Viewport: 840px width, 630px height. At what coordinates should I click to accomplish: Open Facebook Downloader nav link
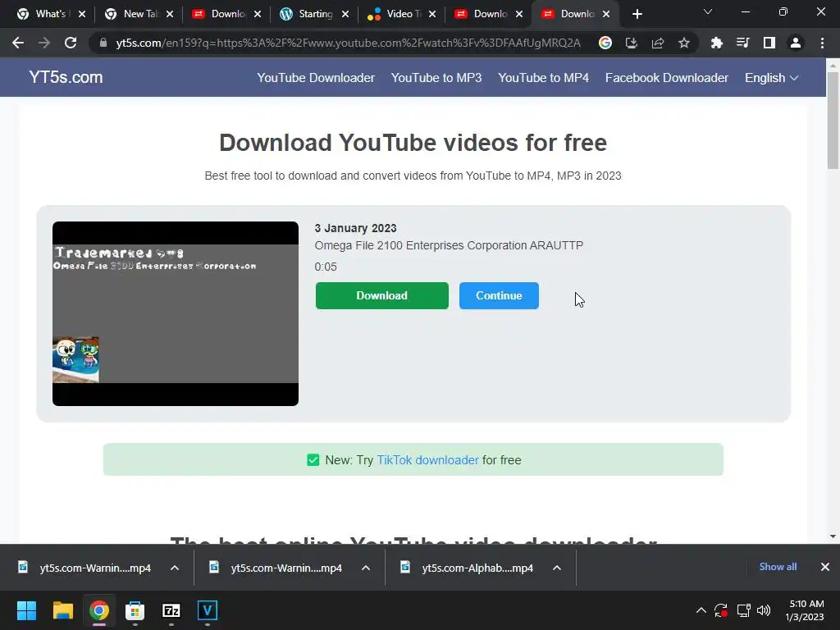(x=666, y=78)
